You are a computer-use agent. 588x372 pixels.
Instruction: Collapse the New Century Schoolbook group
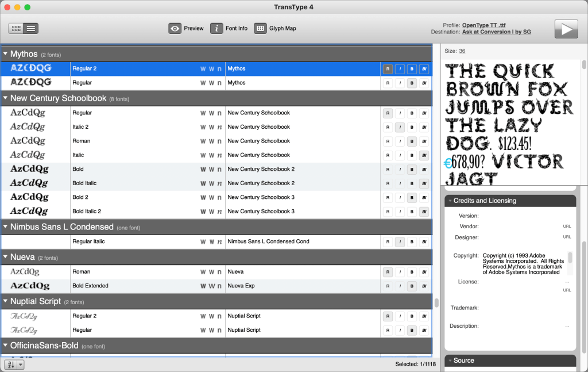coord(5,98)
